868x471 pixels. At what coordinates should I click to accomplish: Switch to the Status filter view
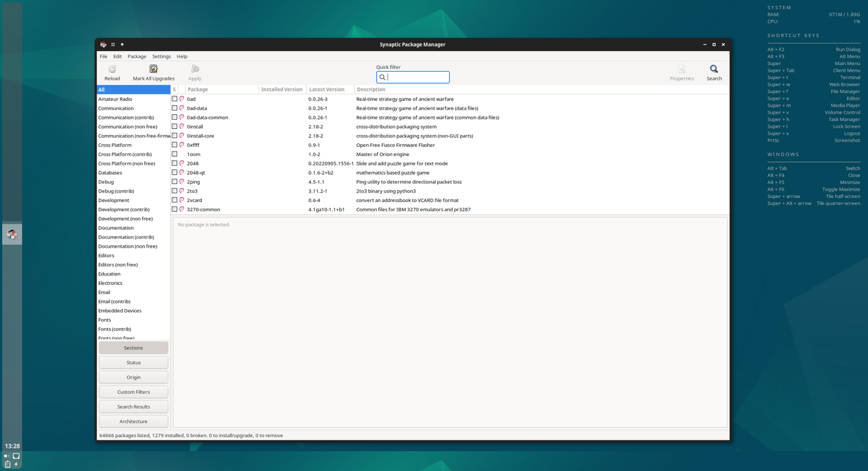(x=134, y=362)
